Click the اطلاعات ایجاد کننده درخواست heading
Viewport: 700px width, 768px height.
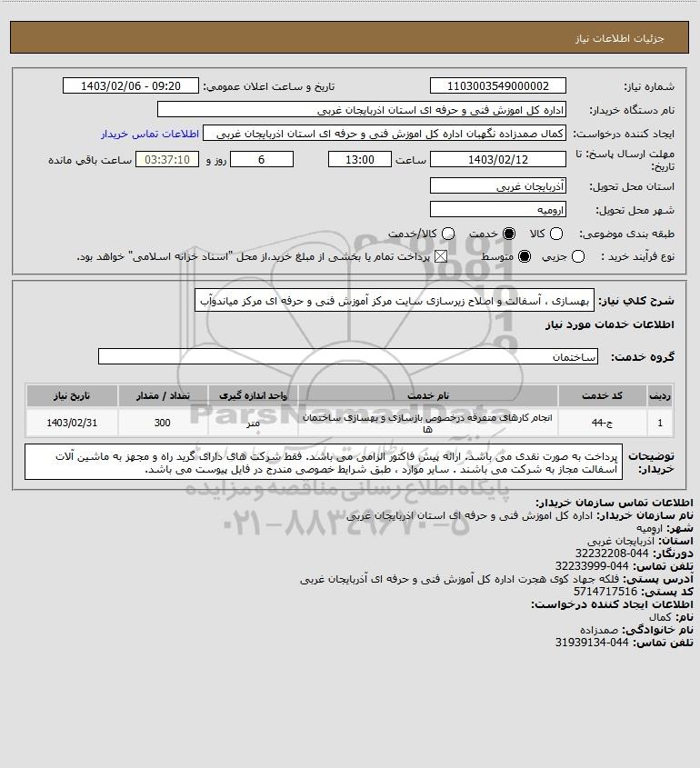(613, 604)
